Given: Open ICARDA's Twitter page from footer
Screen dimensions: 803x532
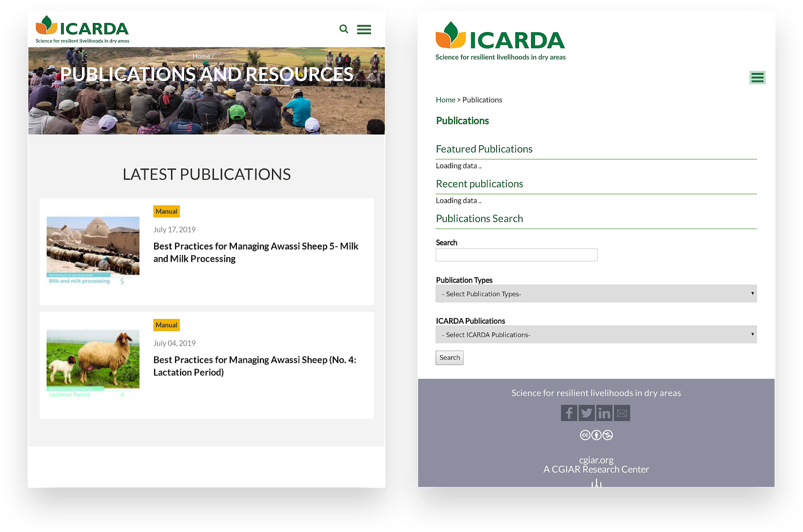Looking at the screenshot, I should tap(586, 413).
